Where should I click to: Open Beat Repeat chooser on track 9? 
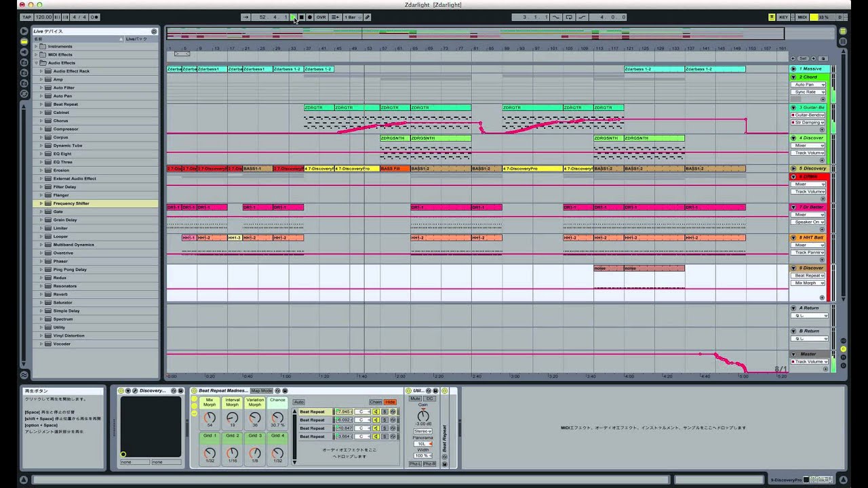point(809,276)
